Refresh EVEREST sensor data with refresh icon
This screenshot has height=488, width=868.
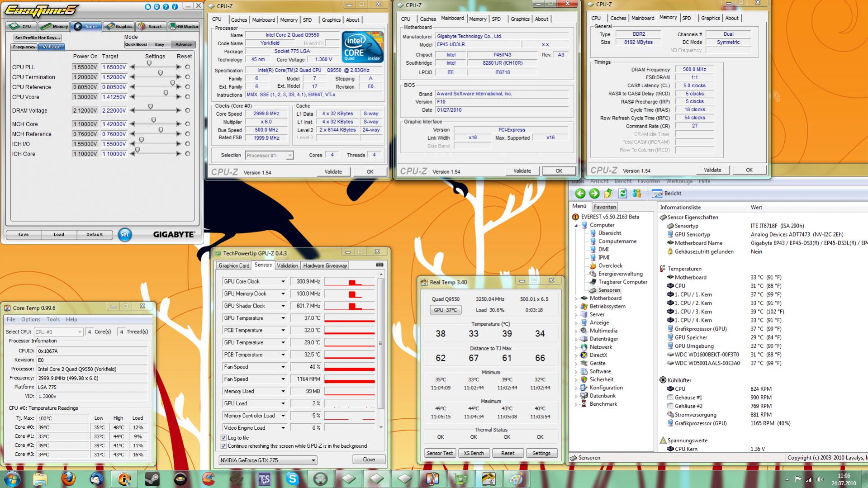pos(622,194)
